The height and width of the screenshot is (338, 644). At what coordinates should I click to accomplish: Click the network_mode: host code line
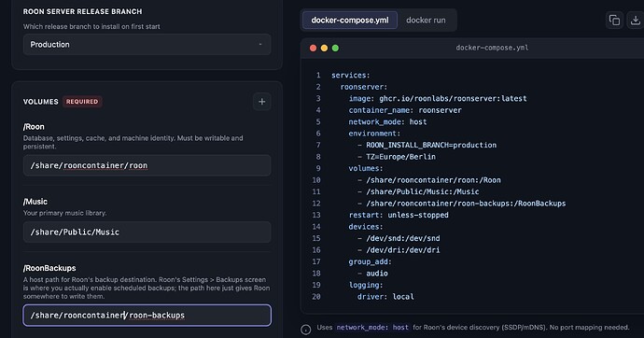pyautogui.click(x=387, y=121)
